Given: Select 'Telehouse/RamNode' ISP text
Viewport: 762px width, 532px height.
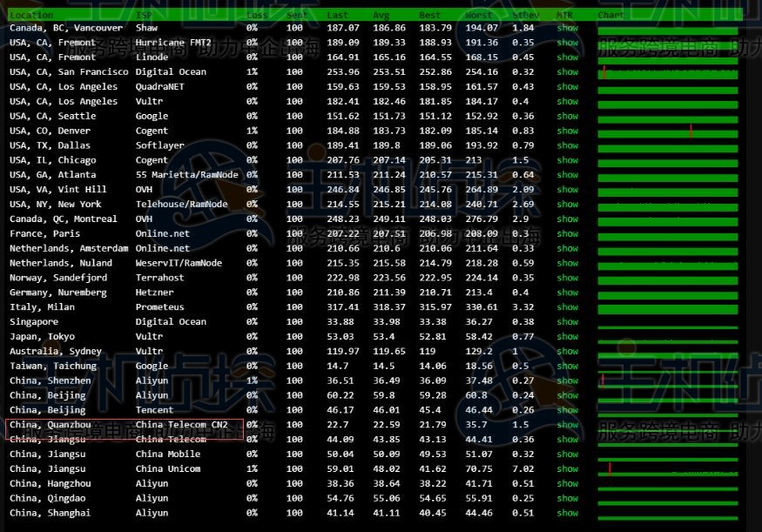Looking at the screenshot, I should (x=181, y=204).
